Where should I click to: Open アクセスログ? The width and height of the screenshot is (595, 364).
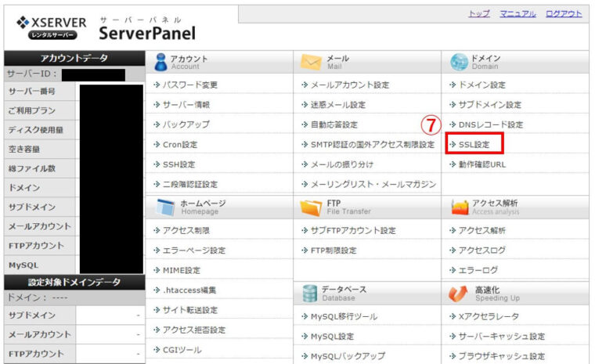[482, 250]
